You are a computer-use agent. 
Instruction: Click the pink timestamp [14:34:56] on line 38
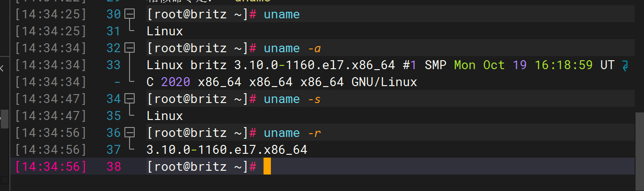pos(51,167)
